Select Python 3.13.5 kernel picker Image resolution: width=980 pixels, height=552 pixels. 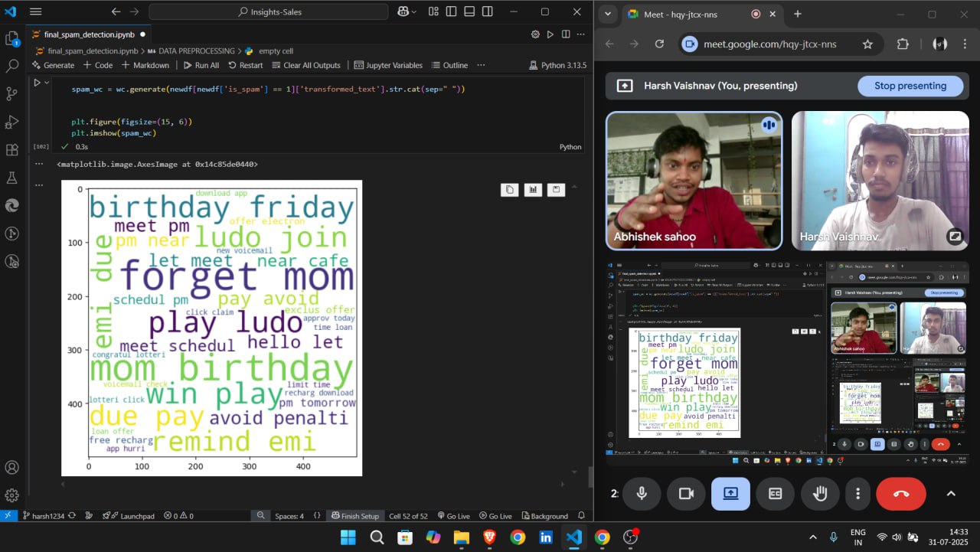coord(557,65)
